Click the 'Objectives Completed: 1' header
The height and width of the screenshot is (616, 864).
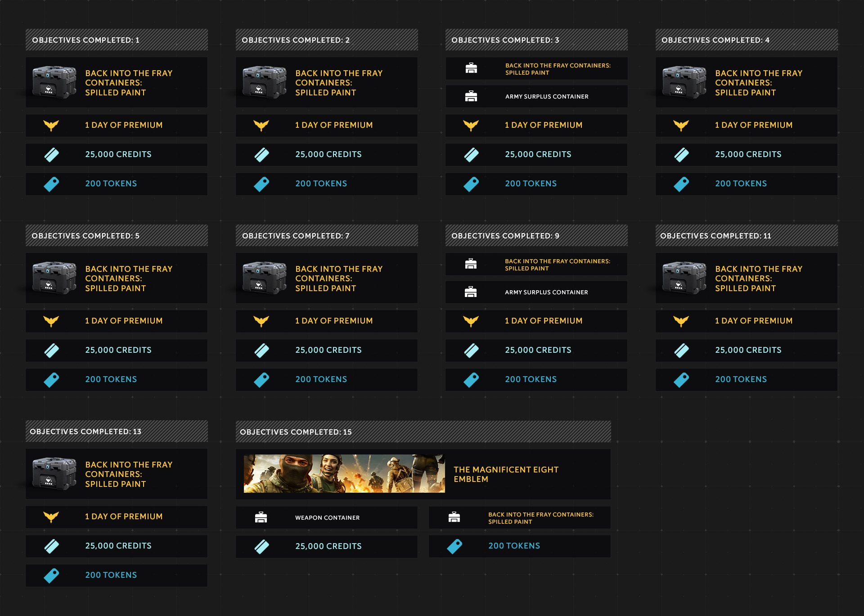point(117,40)
